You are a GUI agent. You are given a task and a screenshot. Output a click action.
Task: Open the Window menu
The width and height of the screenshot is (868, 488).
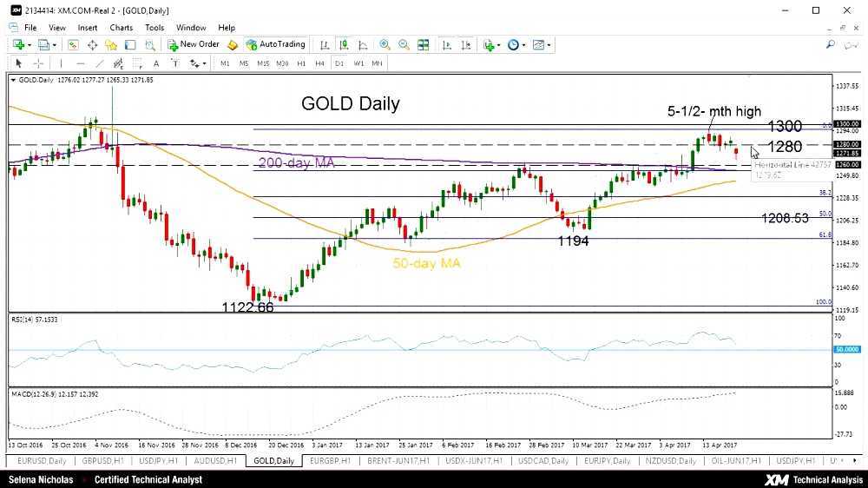click(191, 28)
